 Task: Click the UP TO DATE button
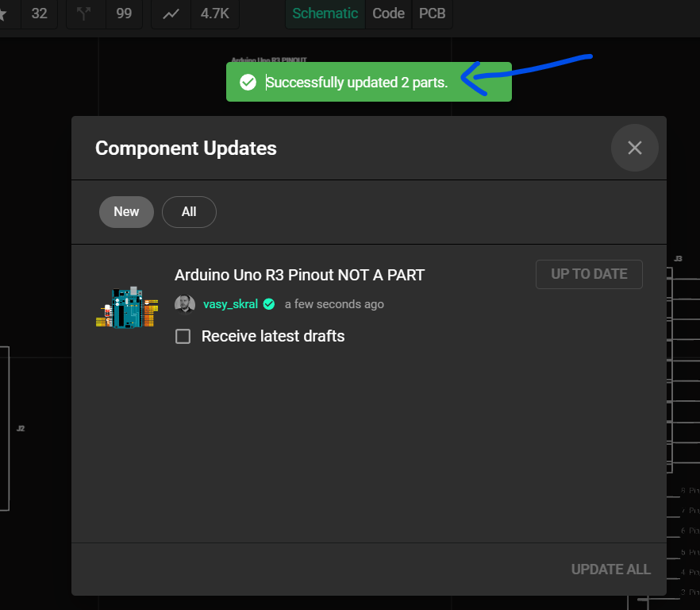click(589, 274)
